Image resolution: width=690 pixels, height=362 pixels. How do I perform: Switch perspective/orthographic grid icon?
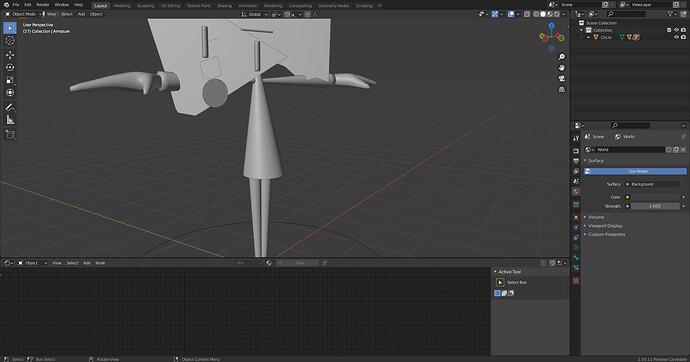pos(562,90)
